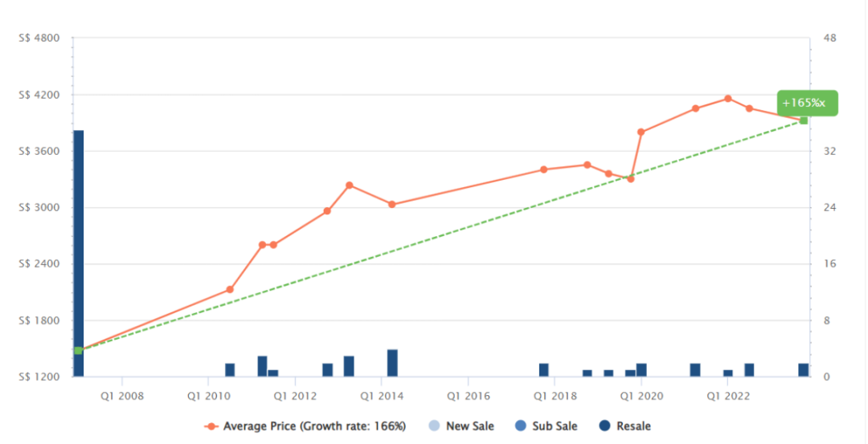
Task: Click the mid-2010 average price data point
Action: pos(230,290)
